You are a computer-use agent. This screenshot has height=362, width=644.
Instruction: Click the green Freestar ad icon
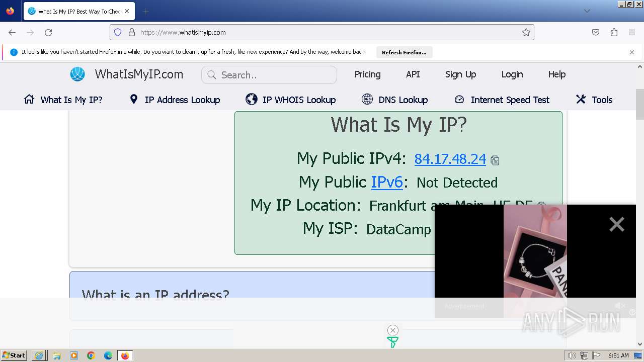393,342
